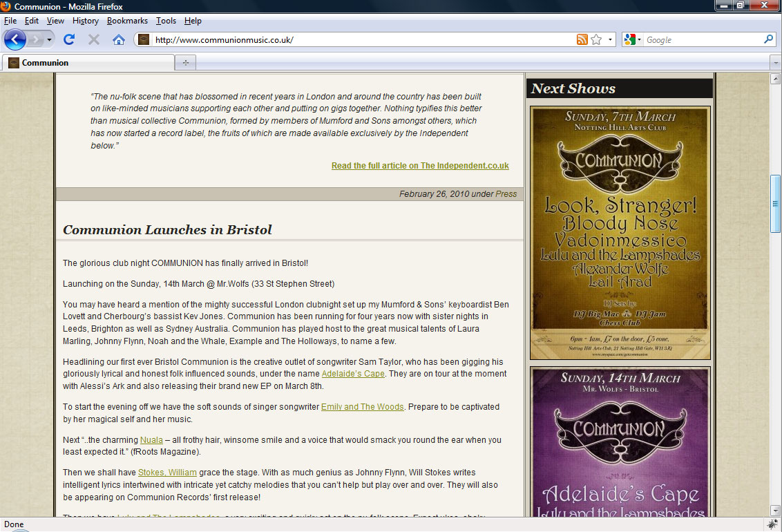The width and height of the screenshot is (782, 532).
Task: Click the search magnifier icon
Action: (768, 39)
